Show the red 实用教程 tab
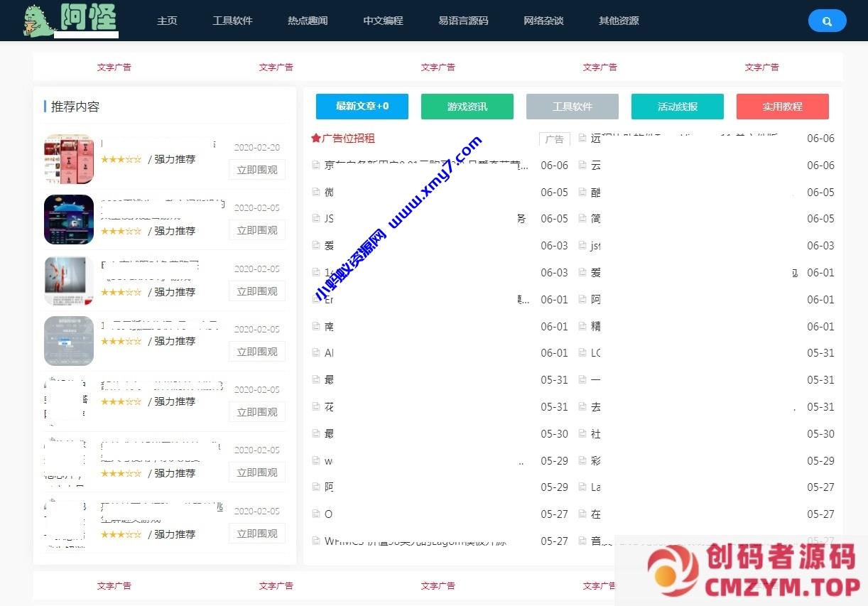Image resolution: width=868 pixels, height=606 pixels. point(782,107)
